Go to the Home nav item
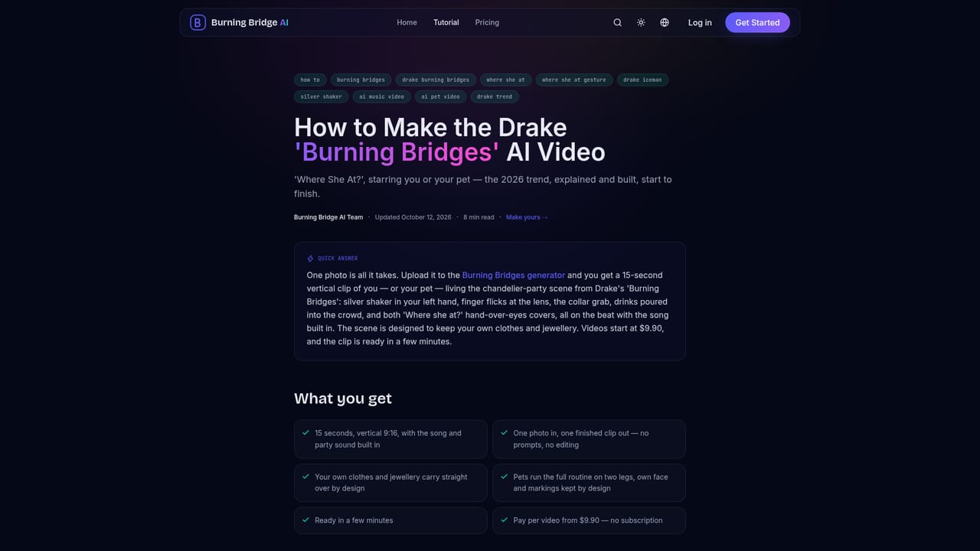Viewport: 980px width, 551px height. click(x=407, y=22)
